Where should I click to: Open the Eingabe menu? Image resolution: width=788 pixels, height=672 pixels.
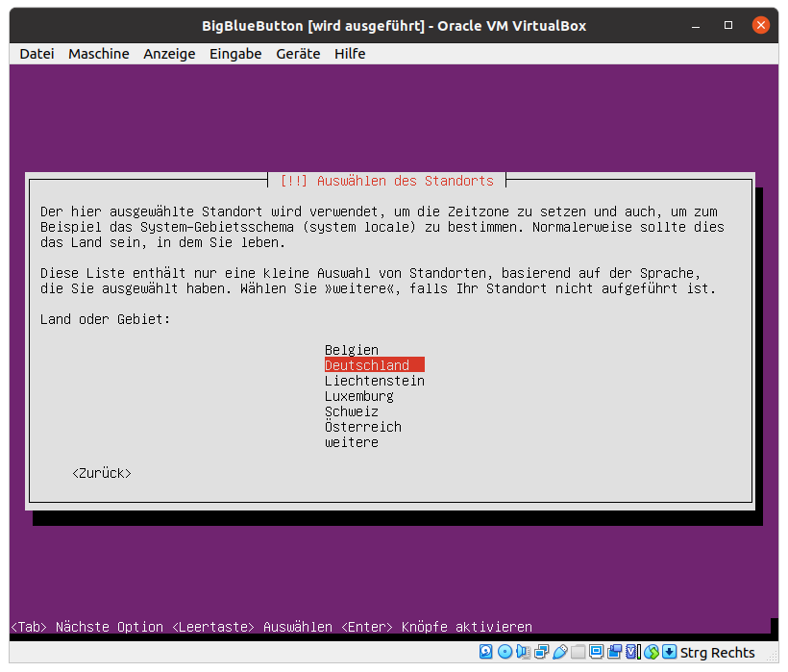coord(235,54)
